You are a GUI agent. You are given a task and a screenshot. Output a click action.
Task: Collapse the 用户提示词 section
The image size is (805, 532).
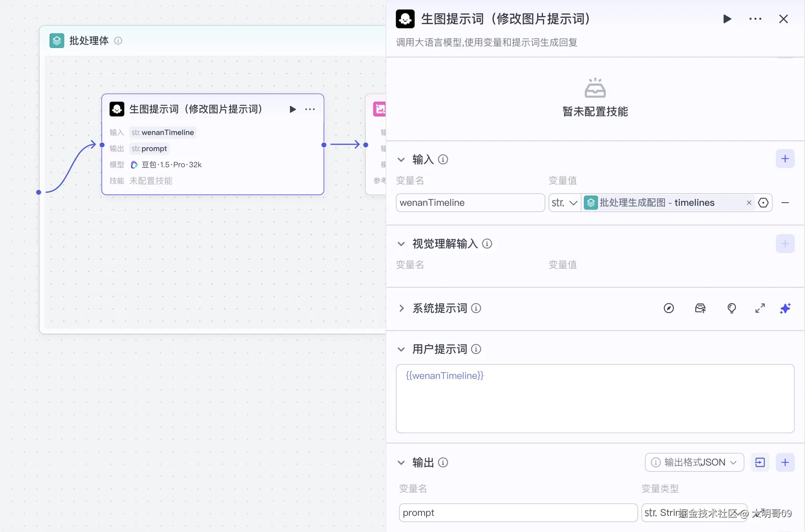point(401,349)
